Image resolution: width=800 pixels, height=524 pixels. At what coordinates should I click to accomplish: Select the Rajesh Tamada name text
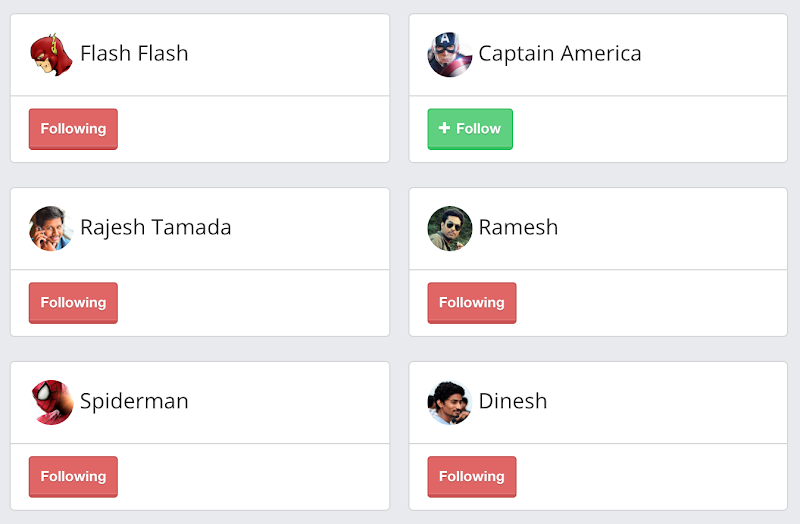[155, 228]
